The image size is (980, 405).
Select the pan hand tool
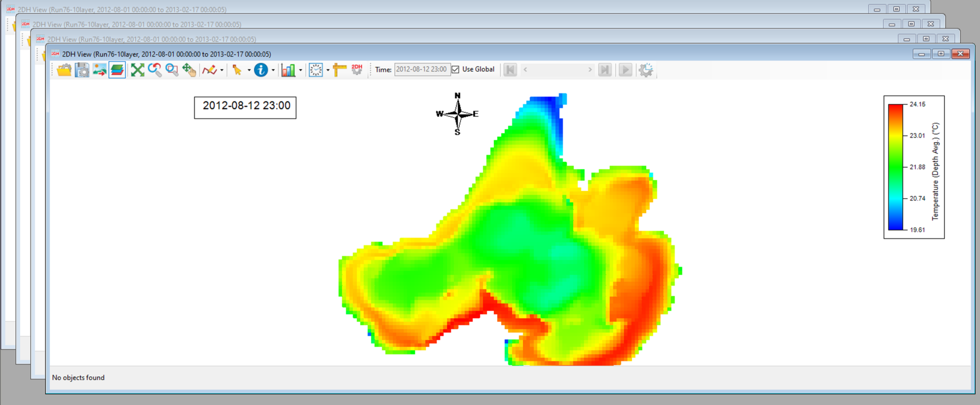pyautogui.click(x=189, y=70)
